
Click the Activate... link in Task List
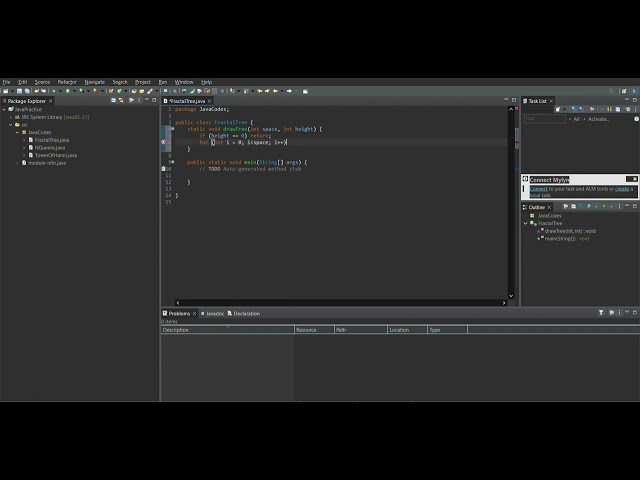click(598, 119)
